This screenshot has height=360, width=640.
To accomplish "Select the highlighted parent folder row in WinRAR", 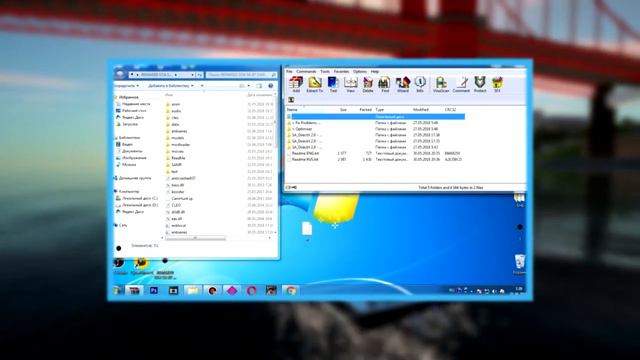I will pyautogui.click(x=376, y=117).
